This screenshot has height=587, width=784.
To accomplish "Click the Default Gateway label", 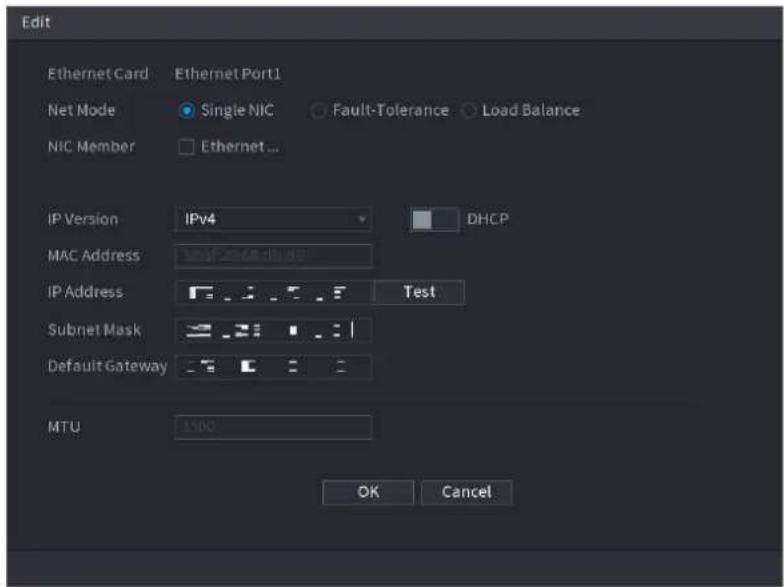I will [x=108, y=366].
